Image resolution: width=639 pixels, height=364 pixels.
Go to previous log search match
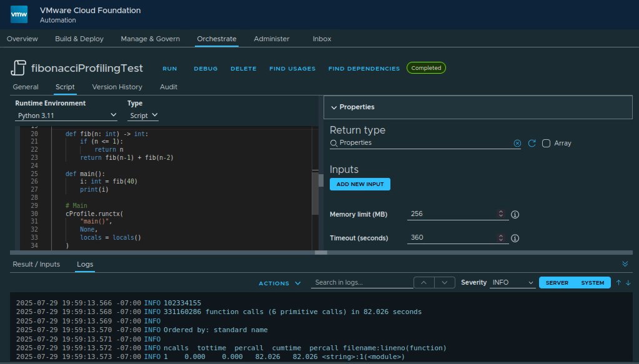(x=424, y=283)
